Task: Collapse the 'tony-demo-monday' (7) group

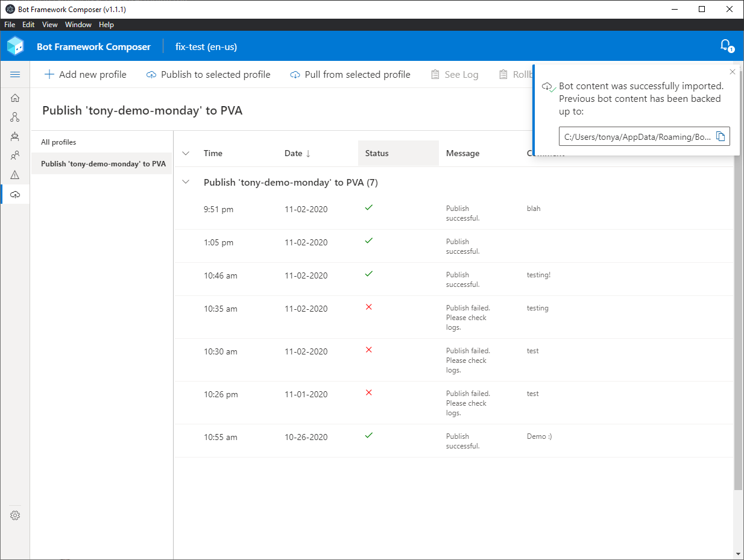Action: pos(186,181)
